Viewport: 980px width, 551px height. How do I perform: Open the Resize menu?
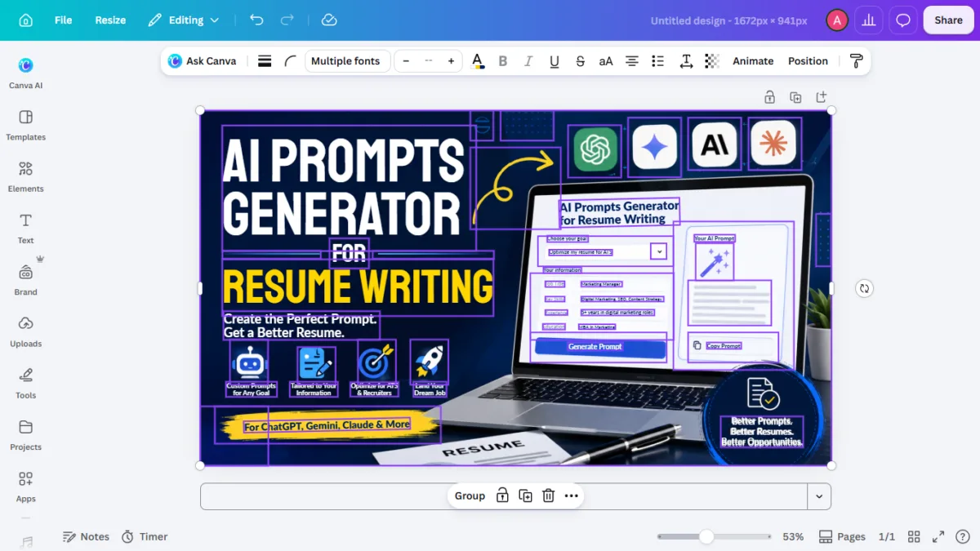110,20
